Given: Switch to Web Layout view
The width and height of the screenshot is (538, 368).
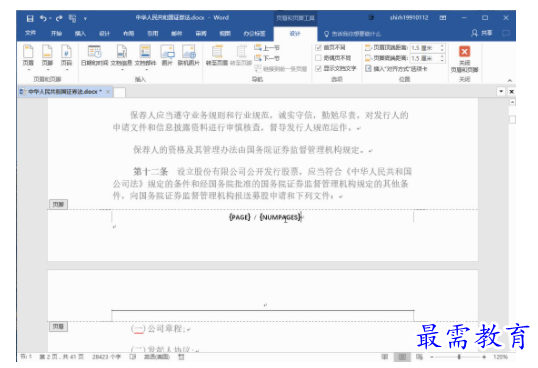Looking at the screenshot, I should click(x=419, y=357).
